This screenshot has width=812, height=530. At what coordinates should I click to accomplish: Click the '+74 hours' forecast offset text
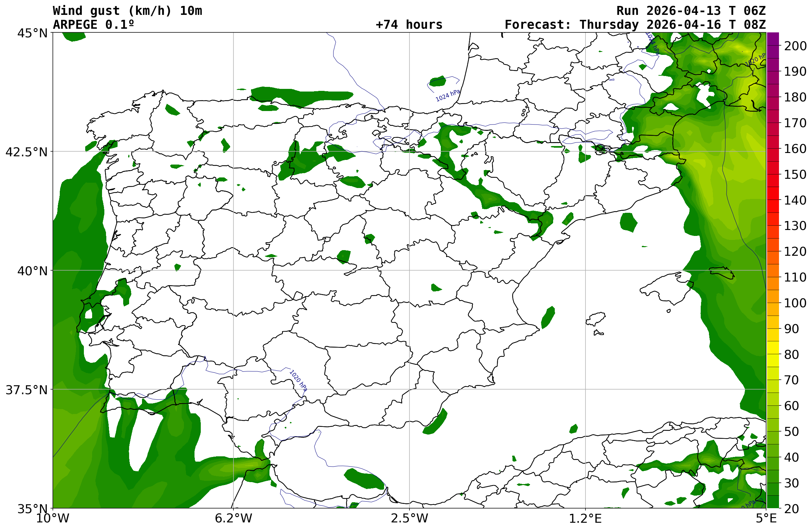(409, 25)
